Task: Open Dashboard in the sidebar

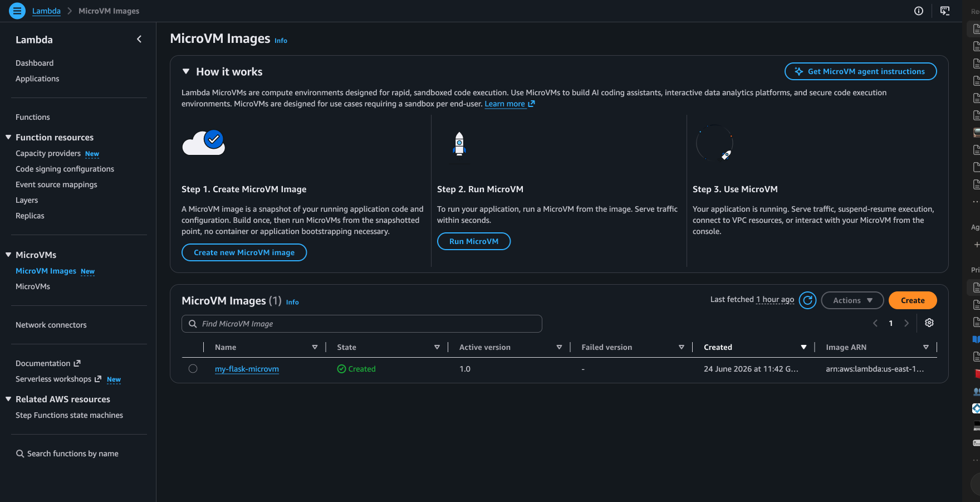Action: pyautogui.click(x=35, y=63)
